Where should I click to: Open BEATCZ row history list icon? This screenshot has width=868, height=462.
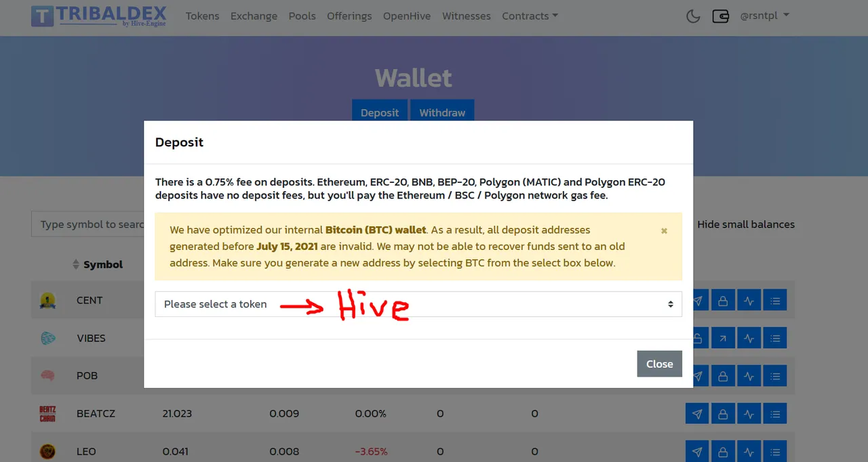(774, 413)
